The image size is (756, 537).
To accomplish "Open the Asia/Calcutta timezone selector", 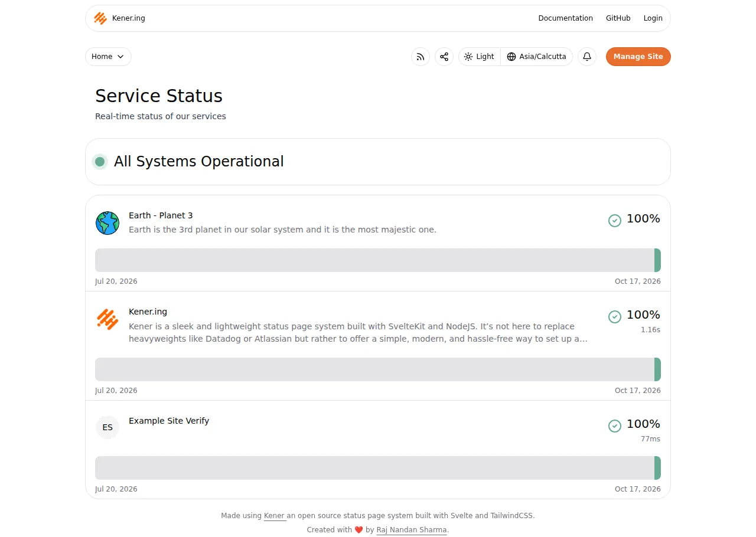I will (x=536, y=57).
